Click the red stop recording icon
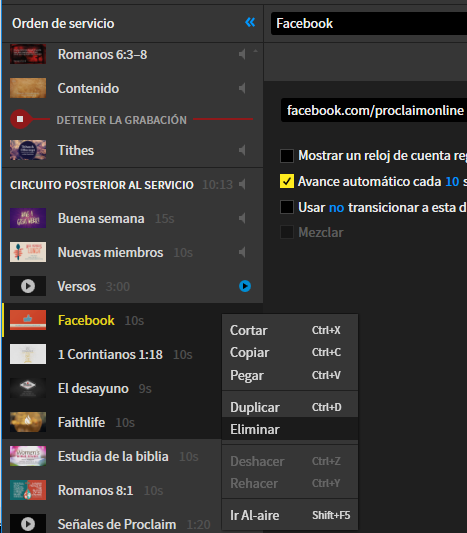 point(20,119)
